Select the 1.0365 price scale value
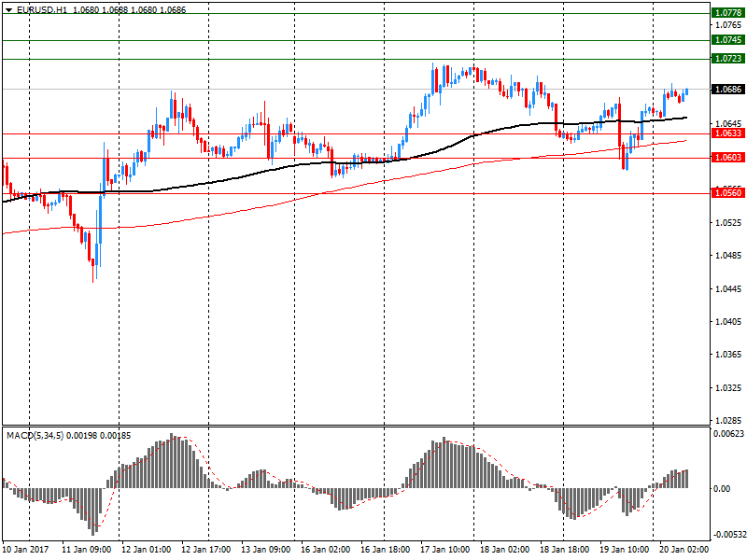The image size is (747, 560). (x=728, y=355)
